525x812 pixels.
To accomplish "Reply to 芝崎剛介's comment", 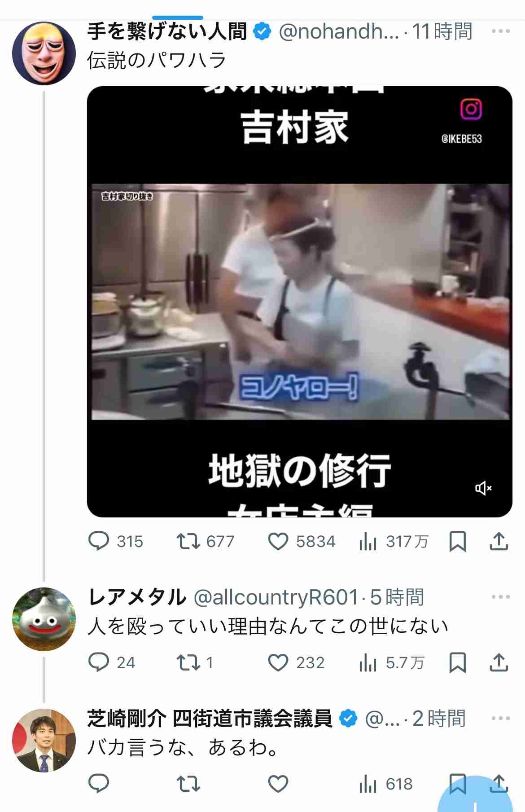I will [x=99, y=784].
